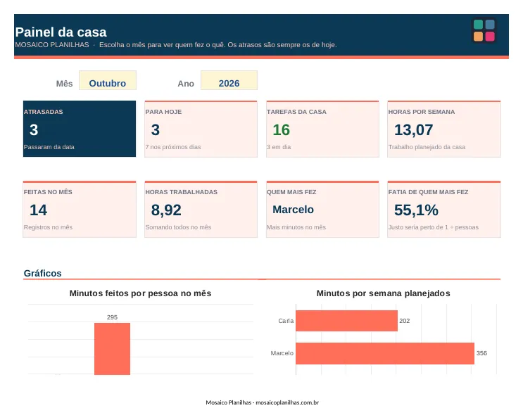Click Marcelo's horizontal bar (356)
The image size is (523, 420).
pos(385,353)
